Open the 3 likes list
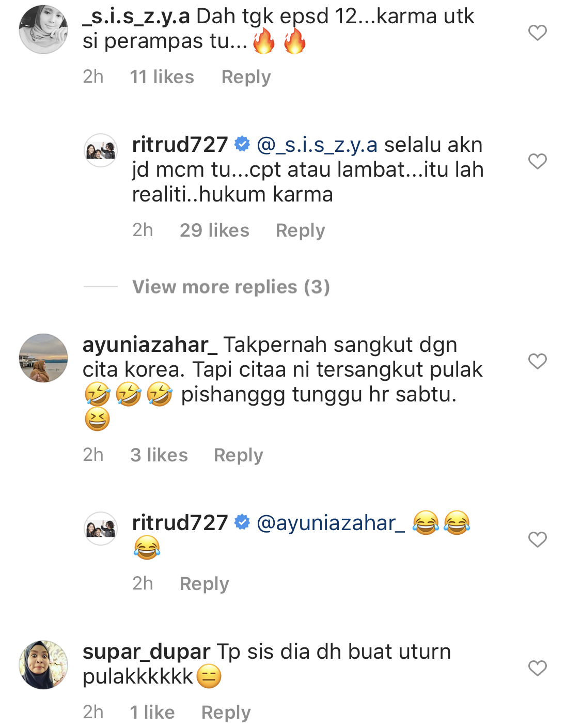Viewport: 581px width, 728px height. tap(159, 455)
